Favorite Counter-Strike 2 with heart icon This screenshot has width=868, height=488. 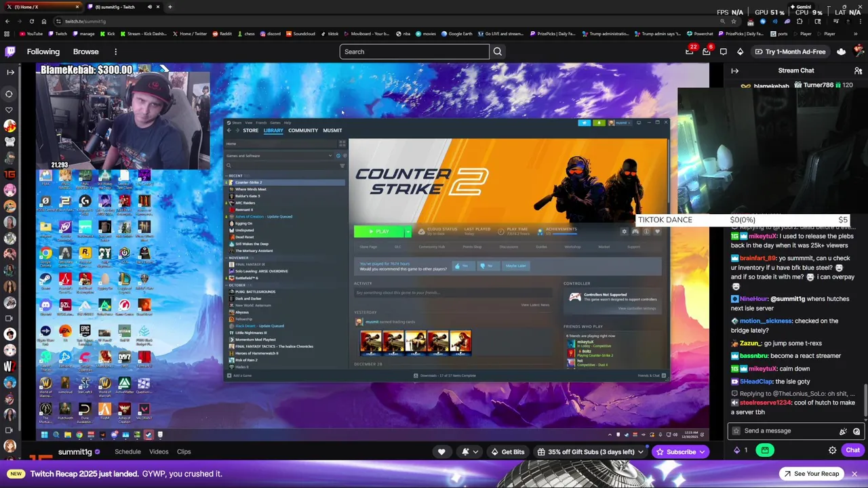pos(657,232)
